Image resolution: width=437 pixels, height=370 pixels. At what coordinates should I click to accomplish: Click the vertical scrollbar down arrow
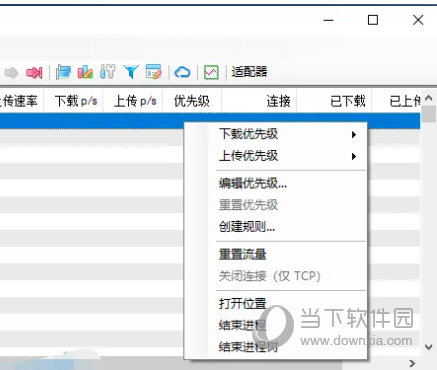coord(429,347)
